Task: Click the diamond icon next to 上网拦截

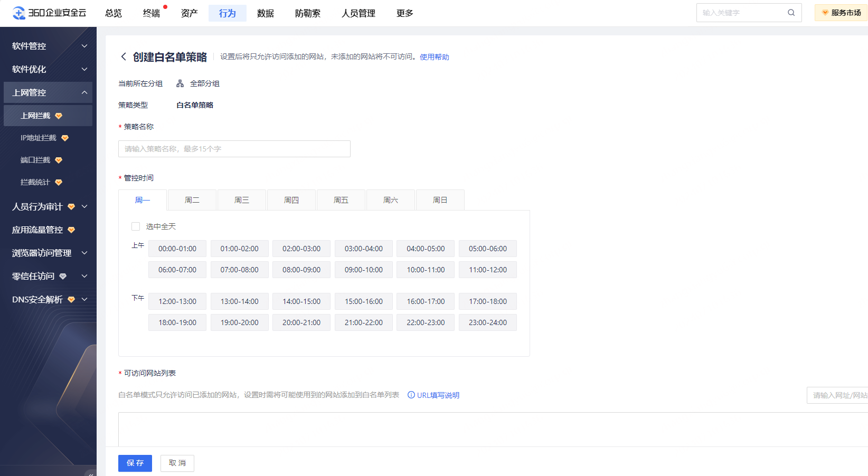Action: (x=59, y=116)
